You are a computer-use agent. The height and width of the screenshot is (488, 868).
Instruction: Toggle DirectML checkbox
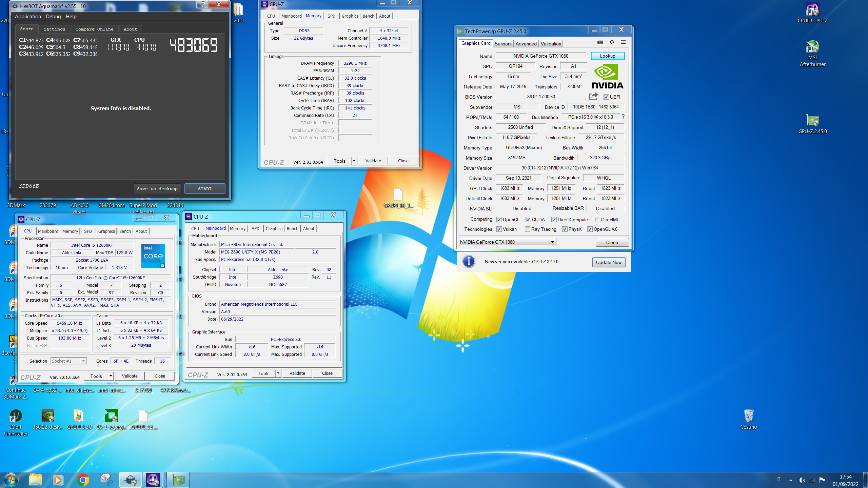coord(597,220)
